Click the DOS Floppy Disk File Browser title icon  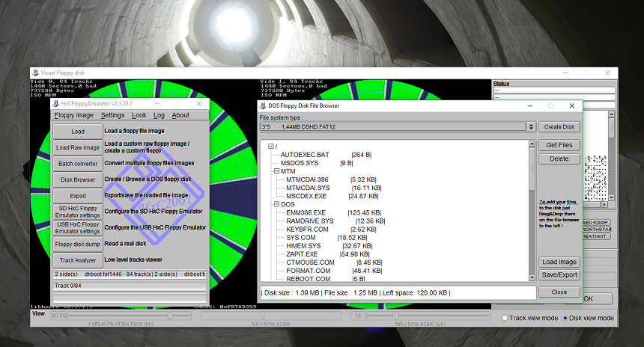pyautogui.click(x=263, y=106)
